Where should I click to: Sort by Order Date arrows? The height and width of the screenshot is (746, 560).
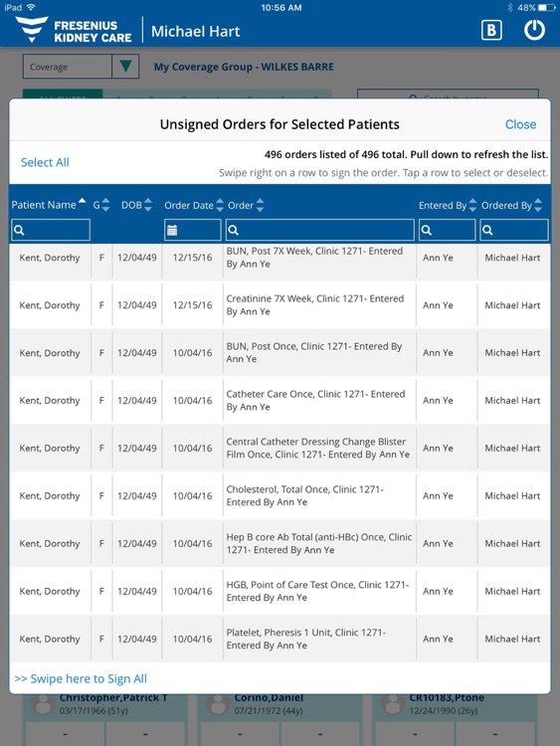[220, 205]
